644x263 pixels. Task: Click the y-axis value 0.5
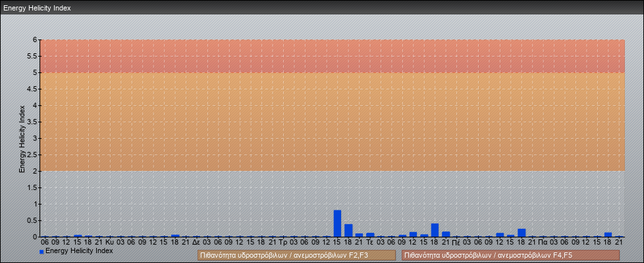coord(32,220)
